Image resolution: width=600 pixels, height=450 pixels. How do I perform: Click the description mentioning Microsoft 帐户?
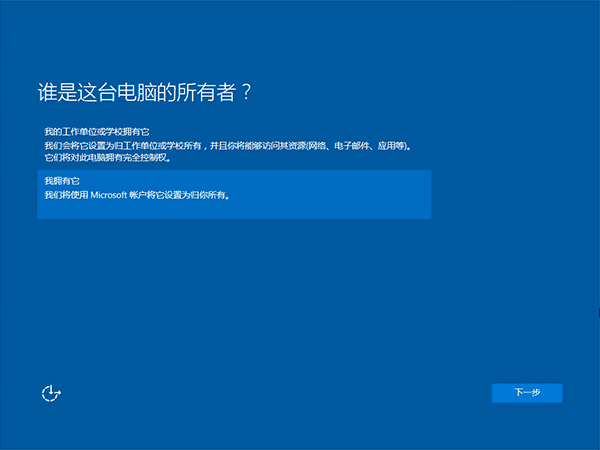coord(137,195)
